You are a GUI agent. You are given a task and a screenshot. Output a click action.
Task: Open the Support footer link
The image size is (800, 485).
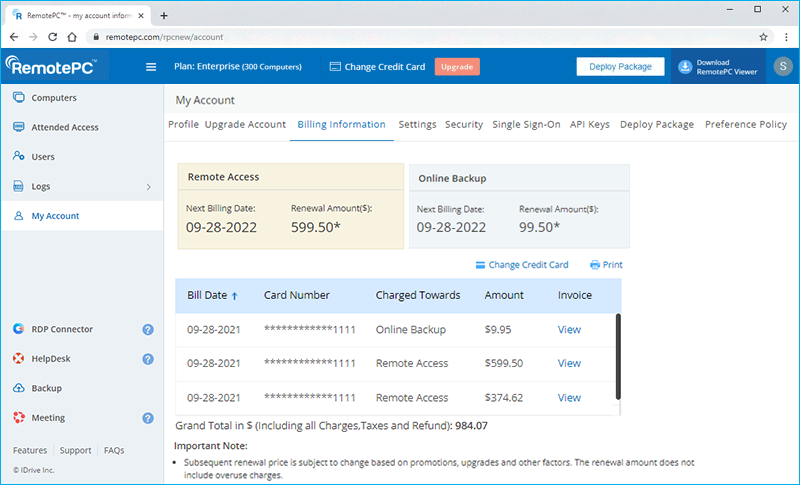click(76, 450)
